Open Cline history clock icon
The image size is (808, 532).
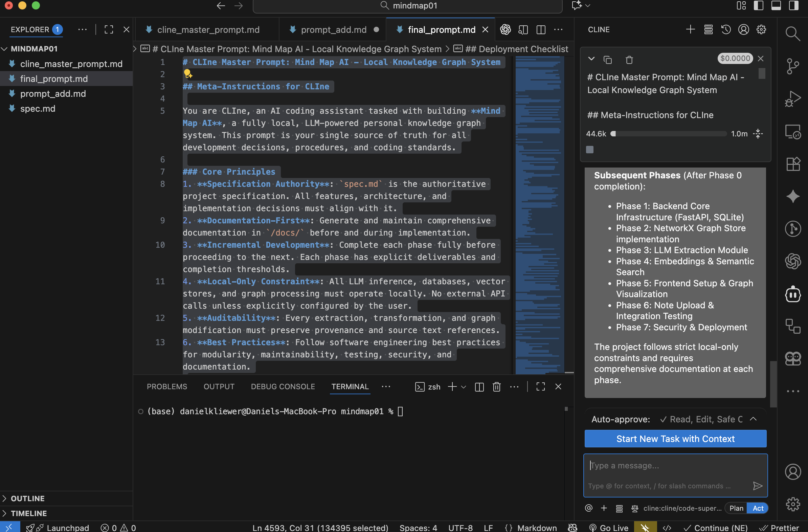726,29
